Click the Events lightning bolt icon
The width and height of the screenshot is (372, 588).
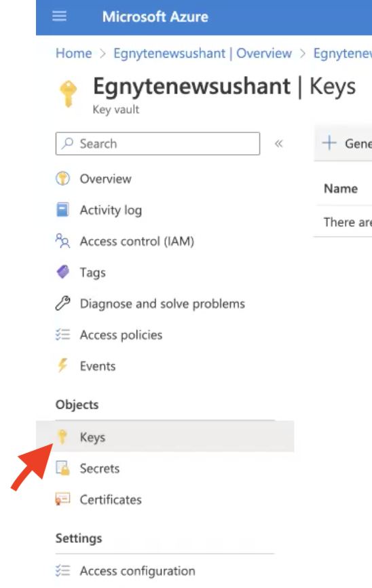62,365
